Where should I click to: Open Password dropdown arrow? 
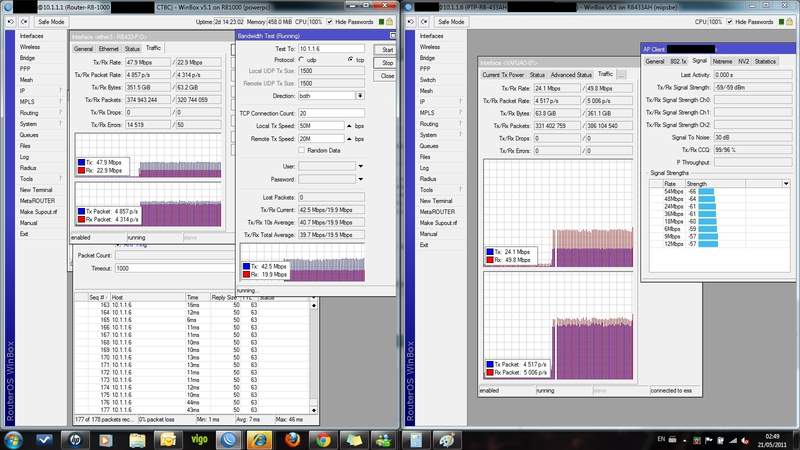coord(360,179)
